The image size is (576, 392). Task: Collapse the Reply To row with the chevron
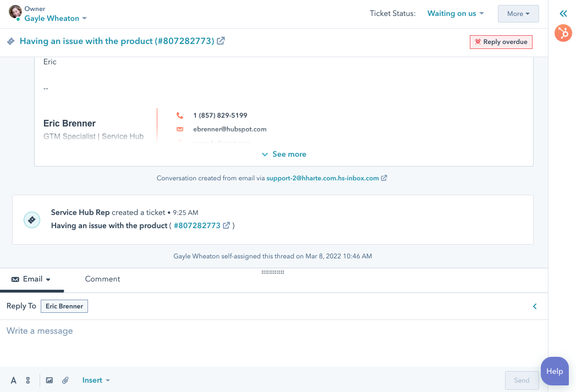click(535, 307)
